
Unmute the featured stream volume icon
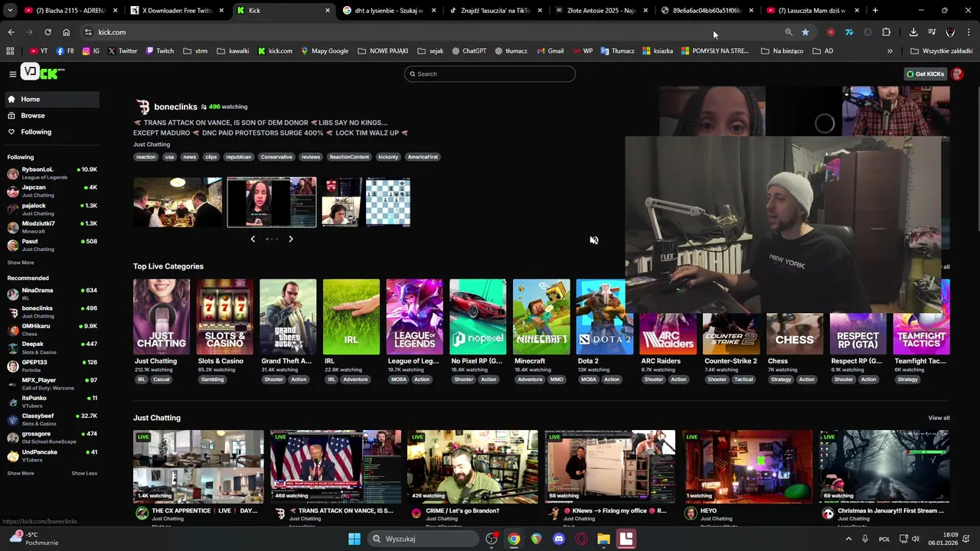593,240
